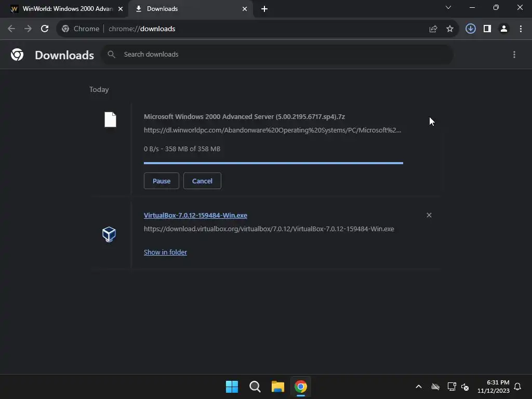Focus the Search downloads field

click(277, 54)
